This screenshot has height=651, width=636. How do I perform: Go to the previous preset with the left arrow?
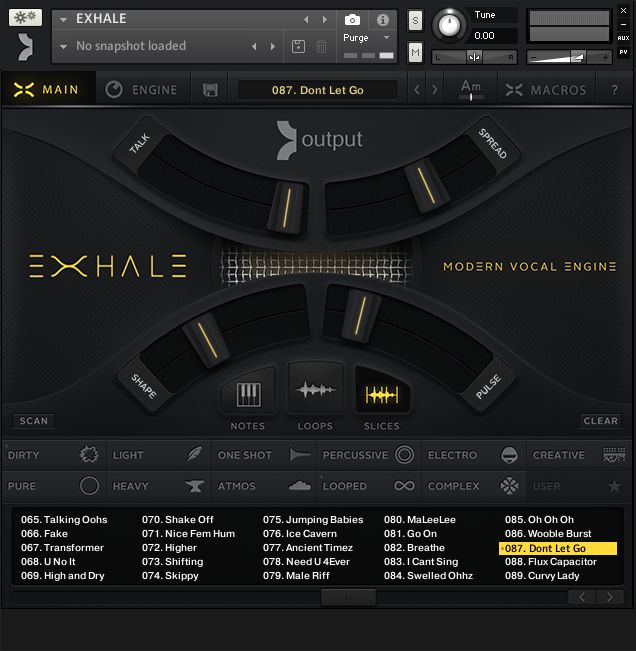point(417,90)
